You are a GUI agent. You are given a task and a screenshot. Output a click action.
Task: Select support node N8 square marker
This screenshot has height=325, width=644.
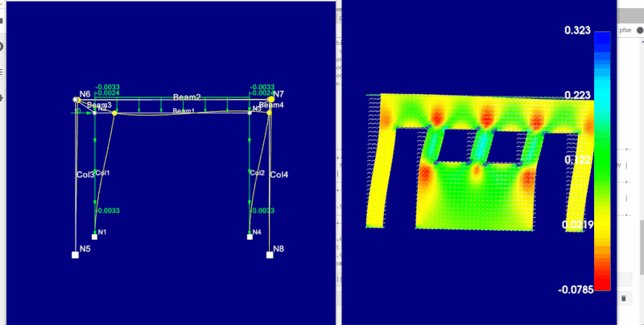[x=270, y=254]
